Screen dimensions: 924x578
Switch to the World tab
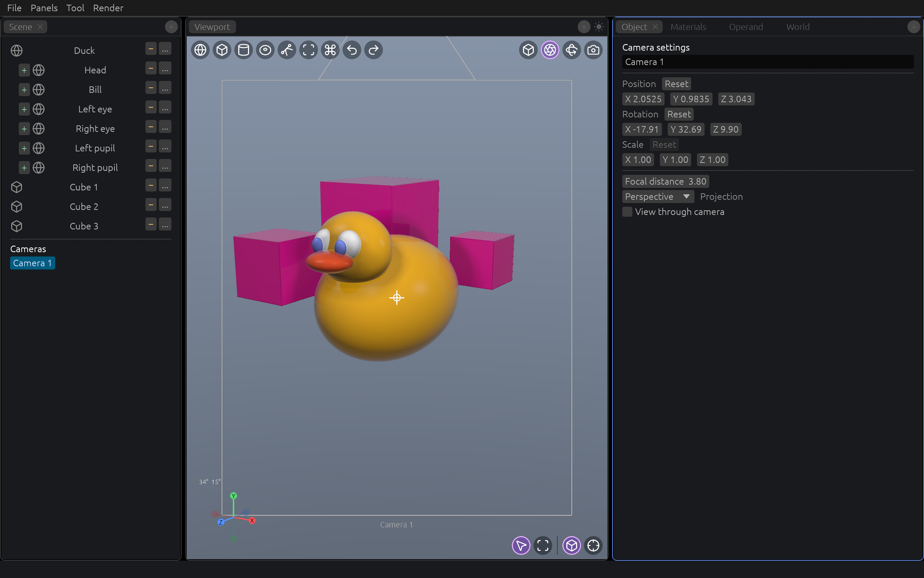[x=798, y=27]
